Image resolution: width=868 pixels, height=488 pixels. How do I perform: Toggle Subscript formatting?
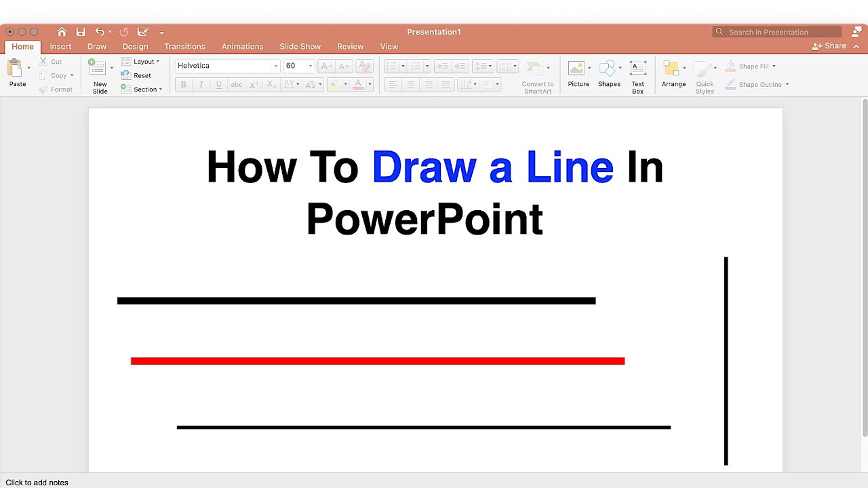271,85
